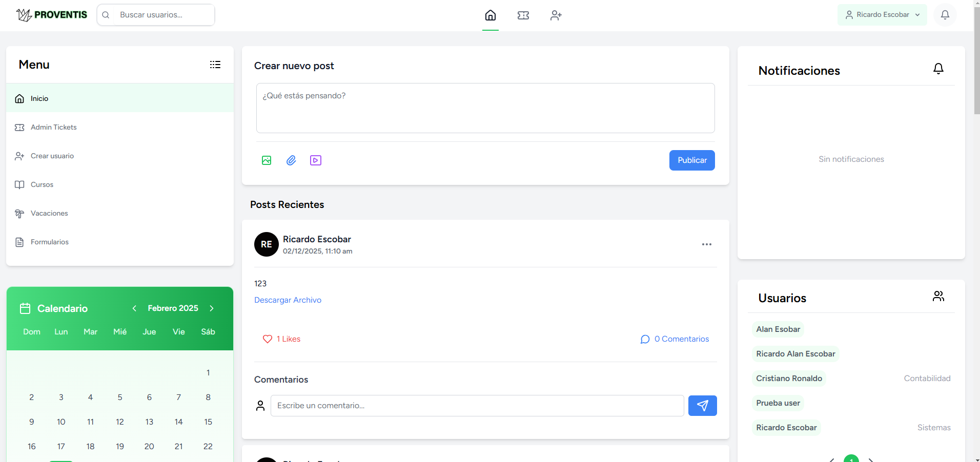The width and height of the screenshot is (980, 462).
Task: Attach an image to the new post
Action: point(267,160)
